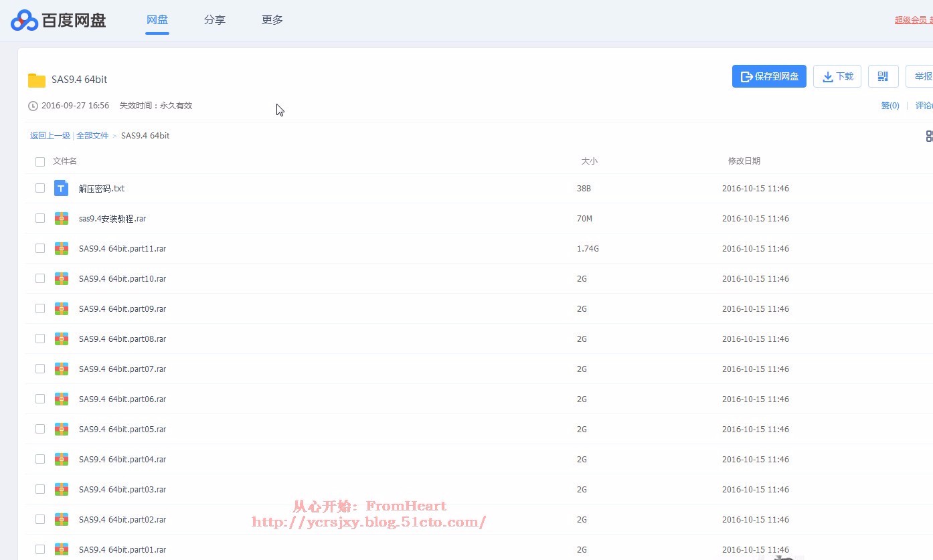Click the clock icon beside share date
This screenshot has width=933, height=560.
[x=33, y=106]
